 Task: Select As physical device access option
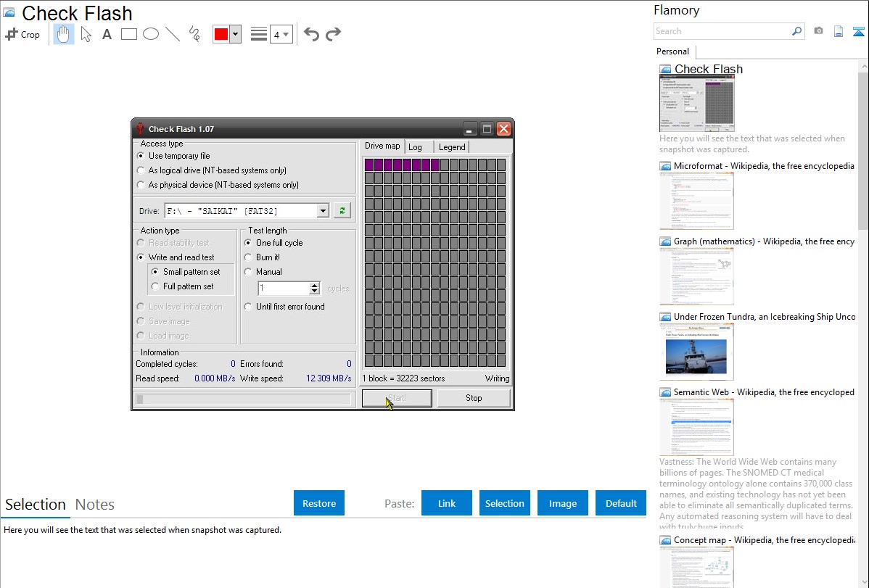tap(141, 185)
